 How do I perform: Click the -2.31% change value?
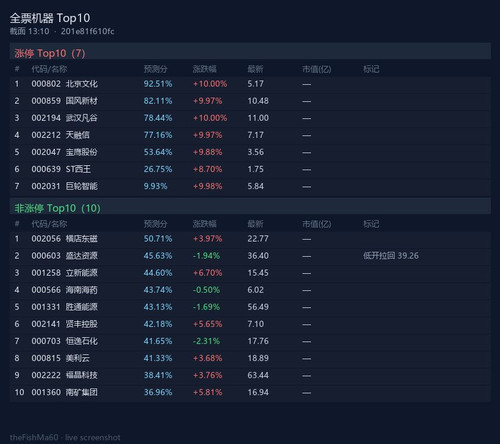coord(206,341)
